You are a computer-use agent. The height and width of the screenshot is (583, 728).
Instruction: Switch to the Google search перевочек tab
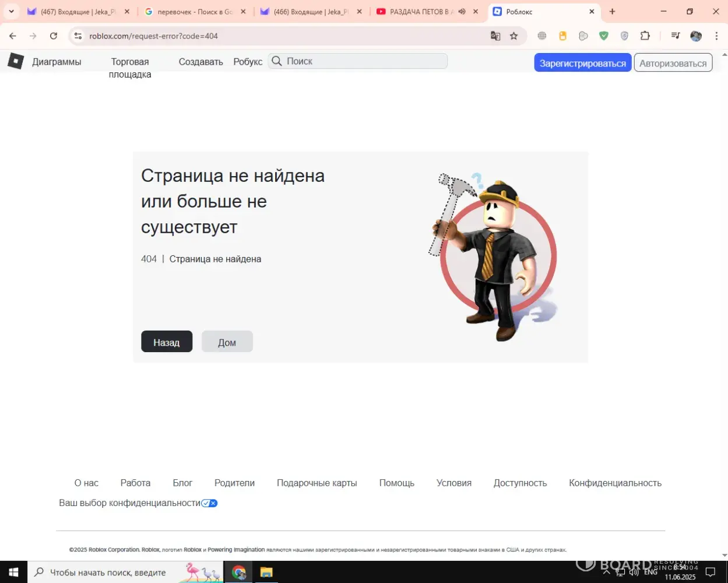coord(192,12)
